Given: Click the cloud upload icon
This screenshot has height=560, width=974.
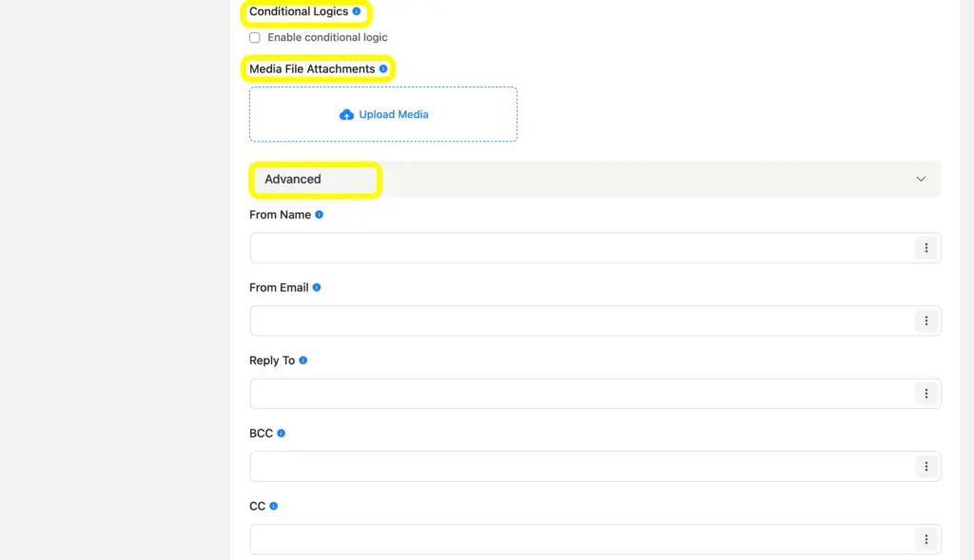Looking at the screenshot, I should [x=346, y=114].
